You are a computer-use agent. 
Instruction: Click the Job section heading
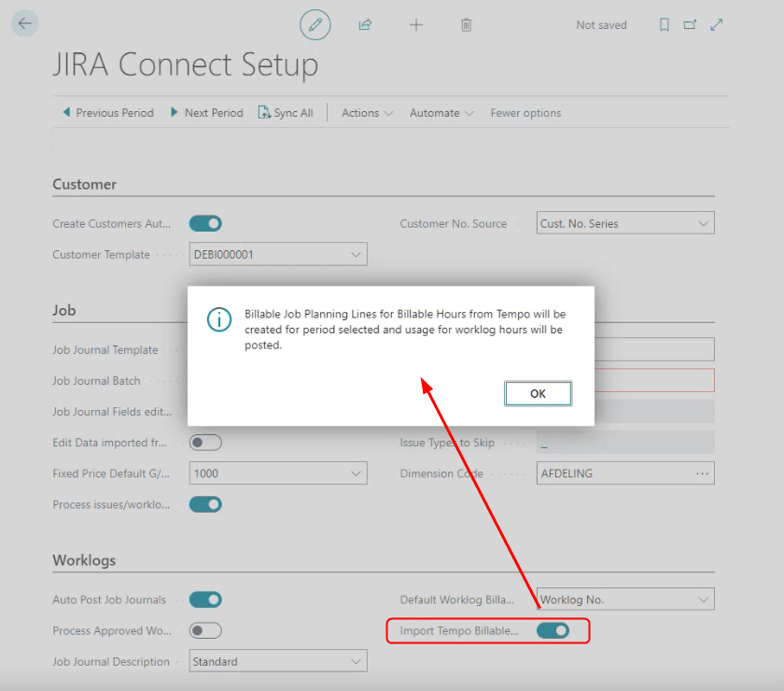[x=64, y=310]
